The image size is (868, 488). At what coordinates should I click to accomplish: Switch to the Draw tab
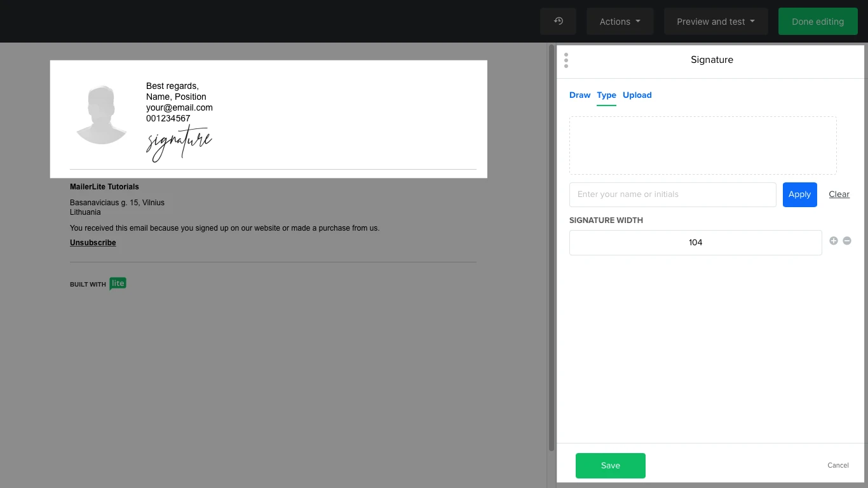tap(580, 95)
